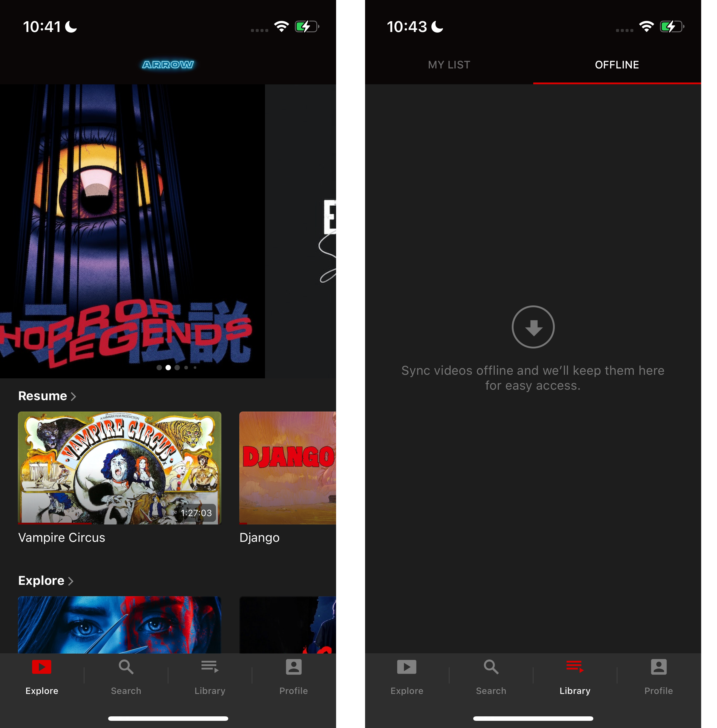Tap the 10:43 clock
This screenshot has height=728, width=717.
407,27
